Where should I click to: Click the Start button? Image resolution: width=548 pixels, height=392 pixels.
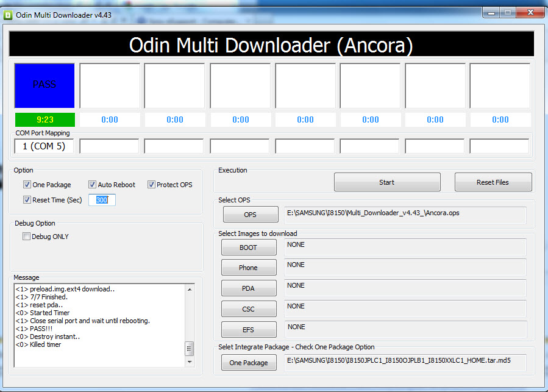387,182
